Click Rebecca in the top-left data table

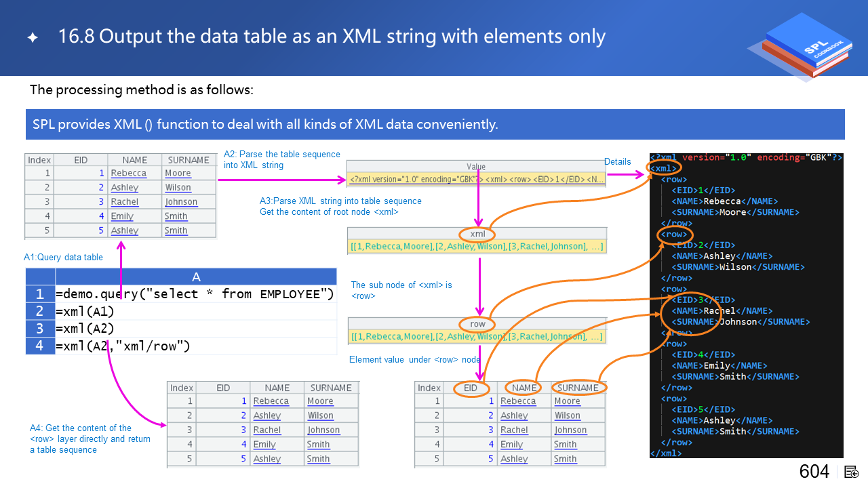click(129, 174)
